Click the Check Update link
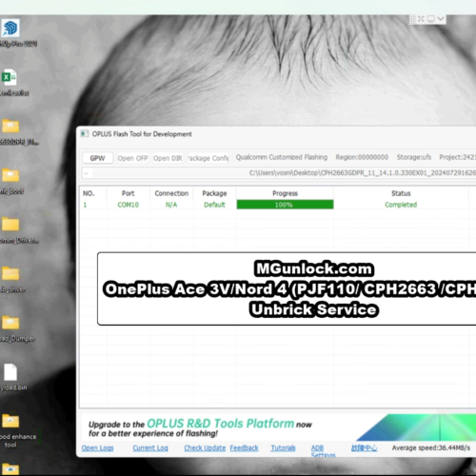Image resolution: width=476 pixels, height=476 pixels. pos(205,448)
